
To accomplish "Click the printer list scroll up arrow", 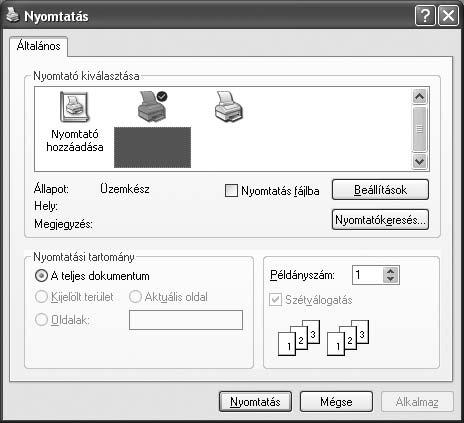I will tap(419, 96).
